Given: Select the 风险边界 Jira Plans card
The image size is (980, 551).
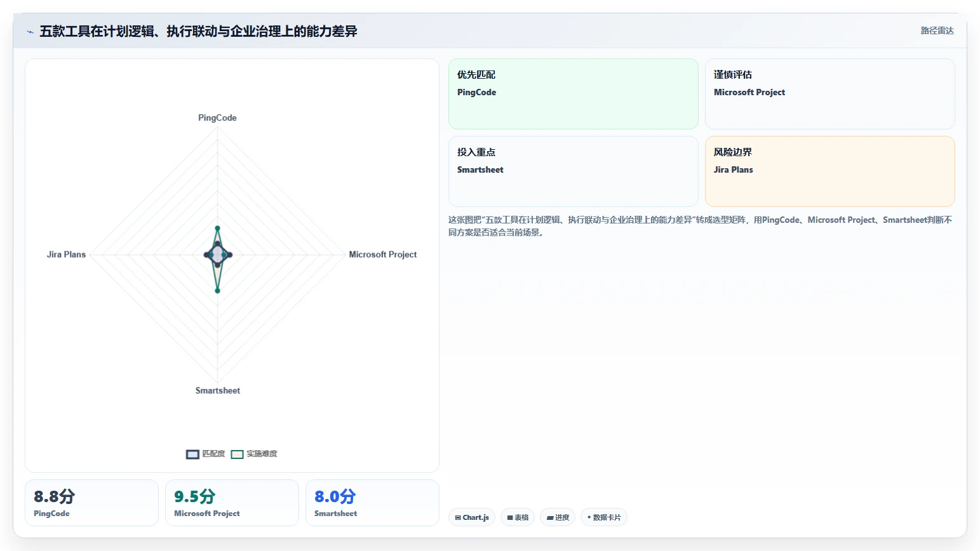Looking at the screenshot, I should 829,171.
